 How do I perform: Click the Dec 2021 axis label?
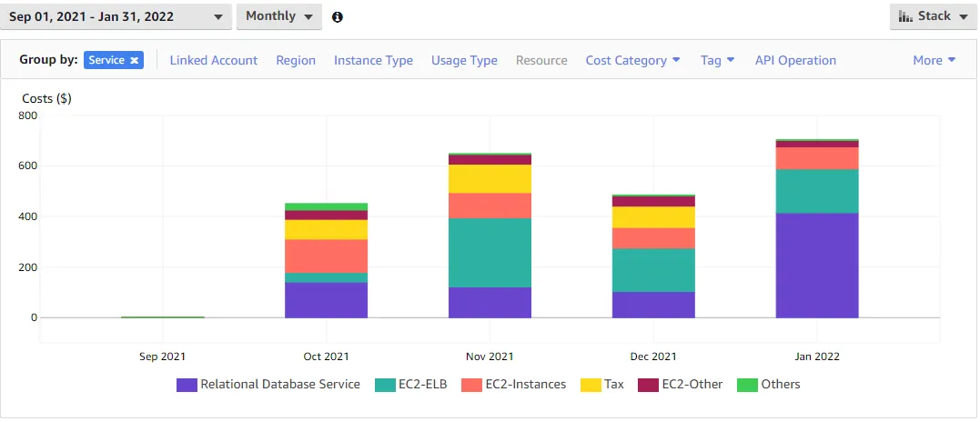[x=653, y=357]
